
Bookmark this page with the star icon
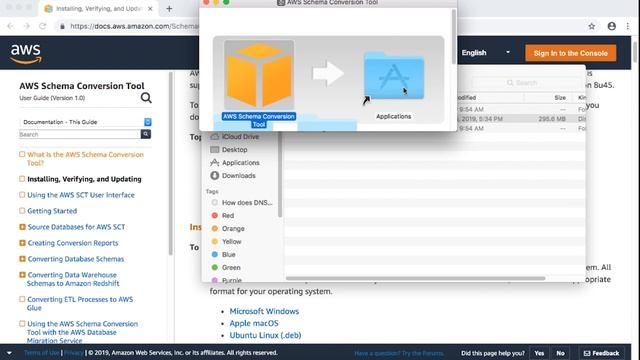591,26
